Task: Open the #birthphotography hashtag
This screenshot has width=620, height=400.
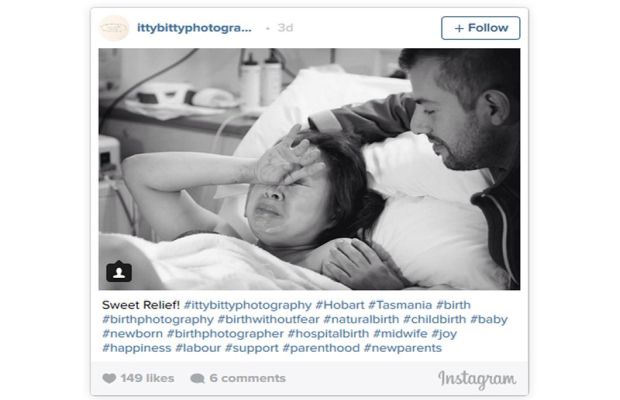Action: click(158, 319)
